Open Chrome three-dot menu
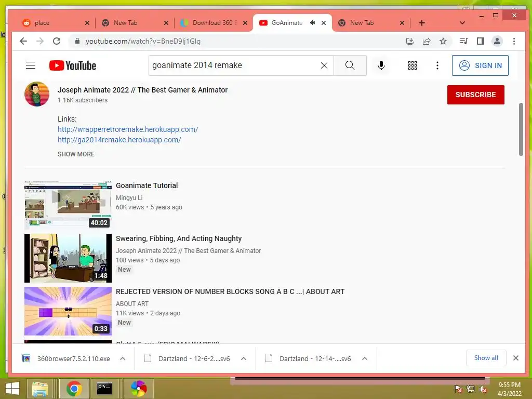Image resolution: width=532 pixels, height=399 pixels. pyautogui.click(x=514, y=41)
